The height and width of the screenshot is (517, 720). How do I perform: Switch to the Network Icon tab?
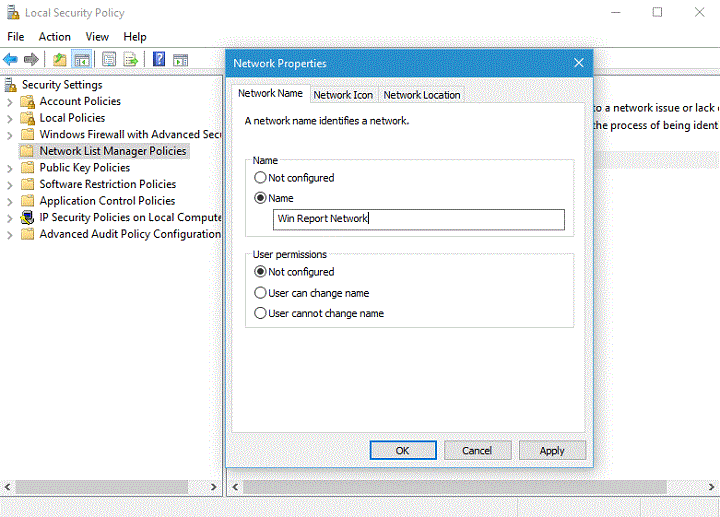coord(343,95)
